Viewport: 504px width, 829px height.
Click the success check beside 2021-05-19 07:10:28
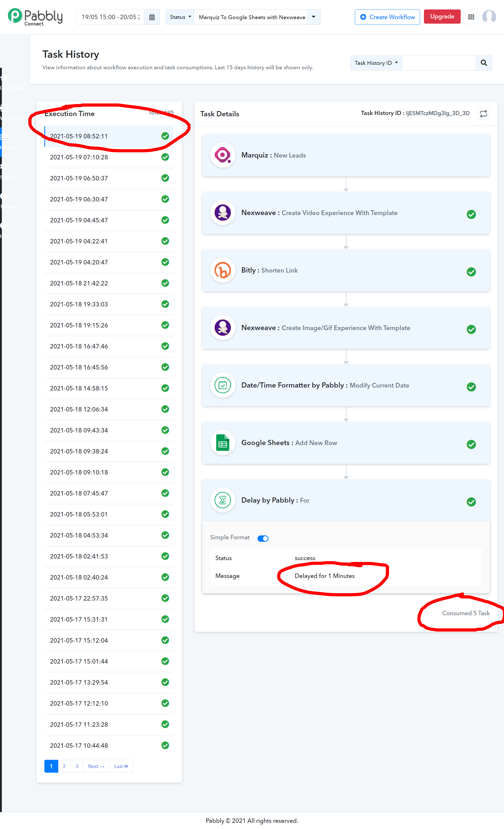pos(165,157)
